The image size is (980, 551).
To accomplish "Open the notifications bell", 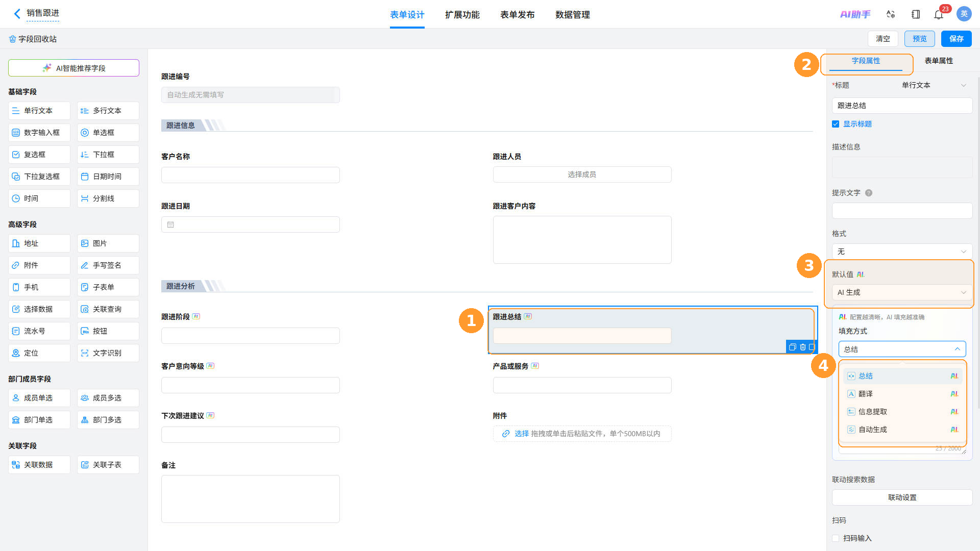I will [939, 14].
